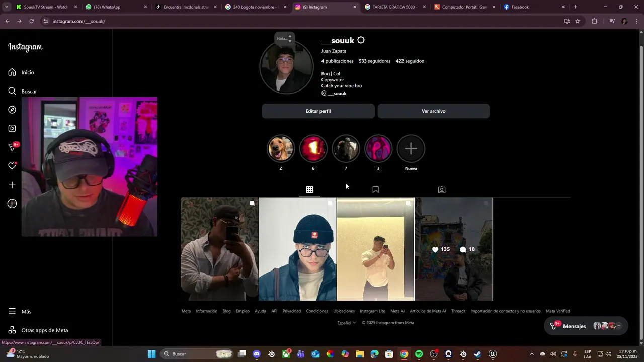644x362 pixels.
Task: Open Spotify from the taskbar
Action: click(x=419, y=354)
